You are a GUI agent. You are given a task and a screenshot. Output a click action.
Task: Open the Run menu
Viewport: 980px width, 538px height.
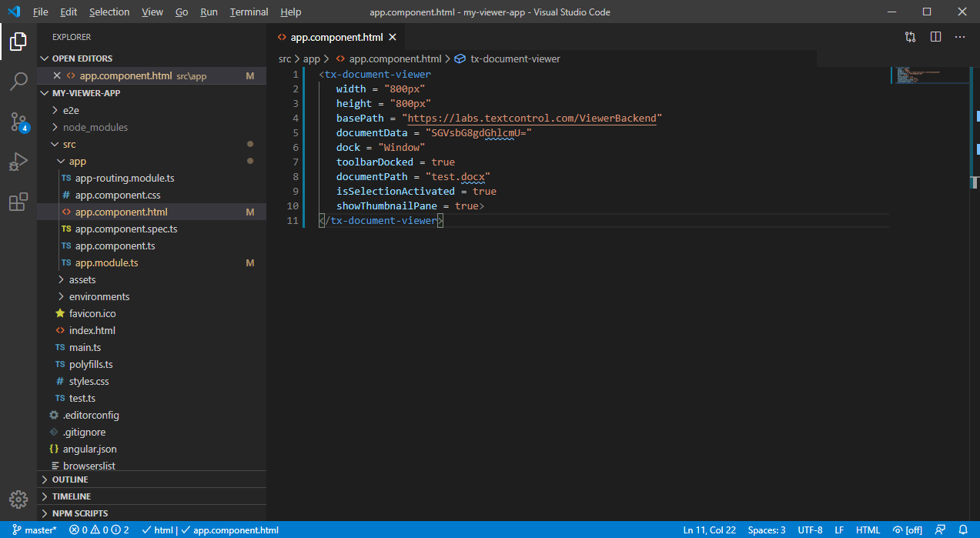[209, 12]
